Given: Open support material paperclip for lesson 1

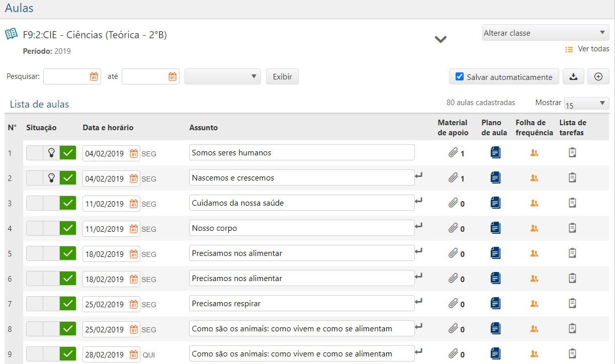Looking at the screenshot, I should coord(453,152).
